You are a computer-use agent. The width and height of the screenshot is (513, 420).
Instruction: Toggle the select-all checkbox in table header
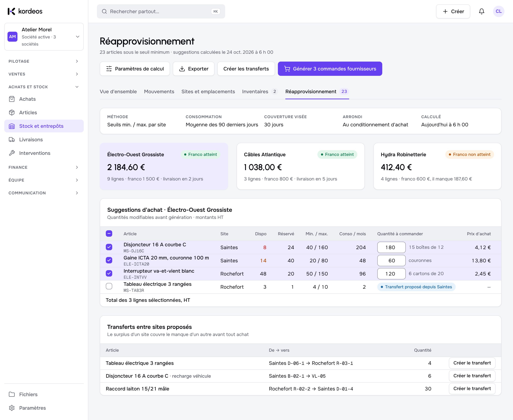pyautogui.click(x=109, y=234)
